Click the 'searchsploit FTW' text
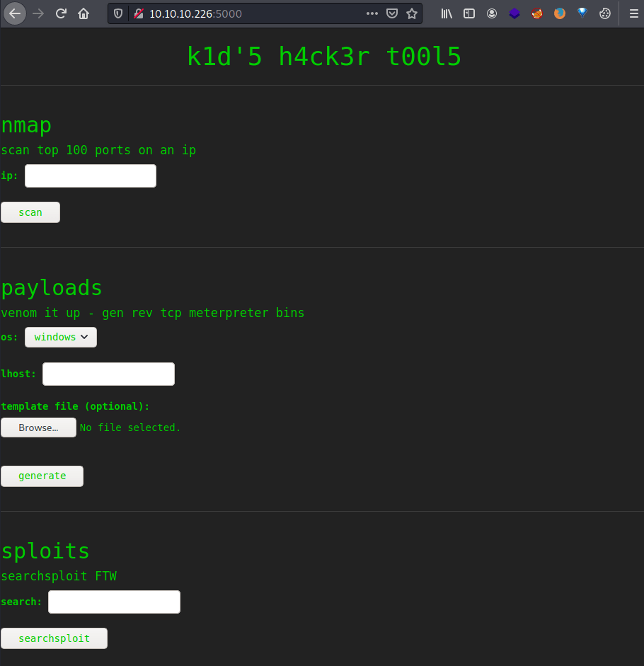The width and height of the screenshot is (644, 666). (59, 576)
